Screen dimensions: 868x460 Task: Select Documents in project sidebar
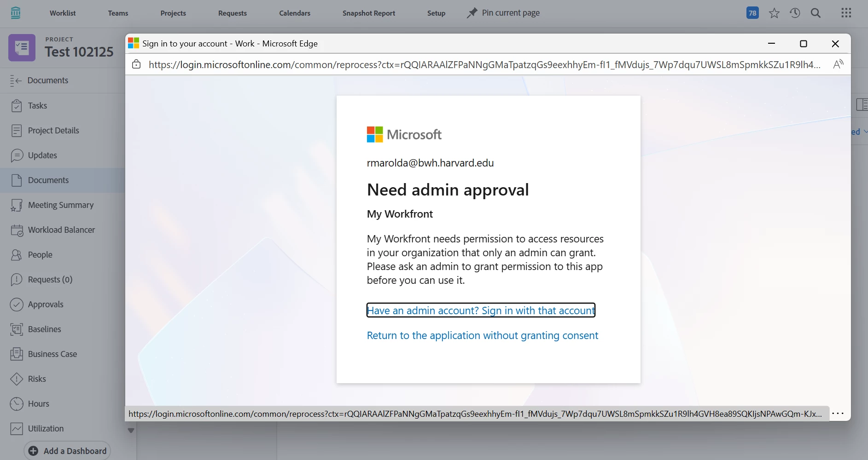(48, 180)
